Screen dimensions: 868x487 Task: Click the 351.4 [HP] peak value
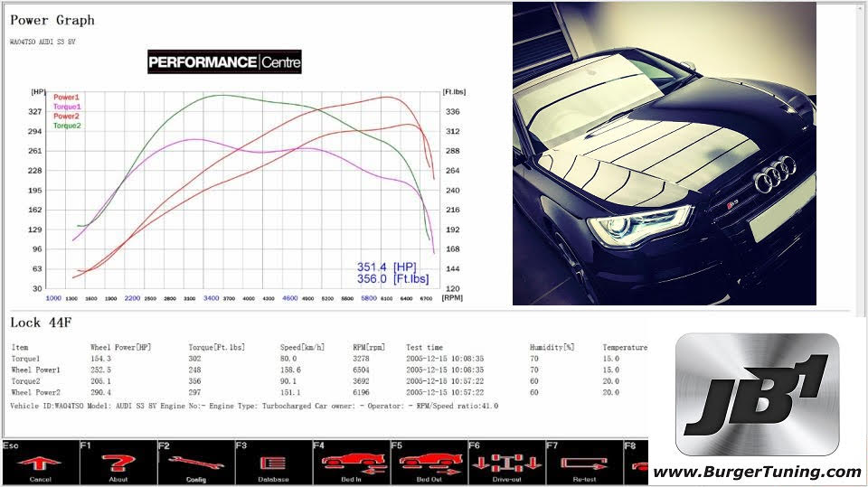[x=386, y=267]
